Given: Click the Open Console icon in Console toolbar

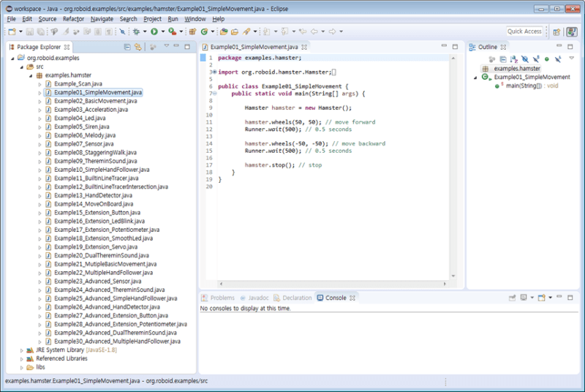Looking at the screenshot, I should (542, 298).
